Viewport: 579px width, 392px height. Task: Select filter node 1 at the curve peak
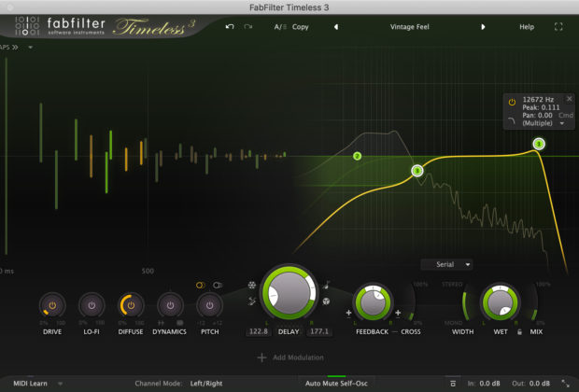pos(539,144)
